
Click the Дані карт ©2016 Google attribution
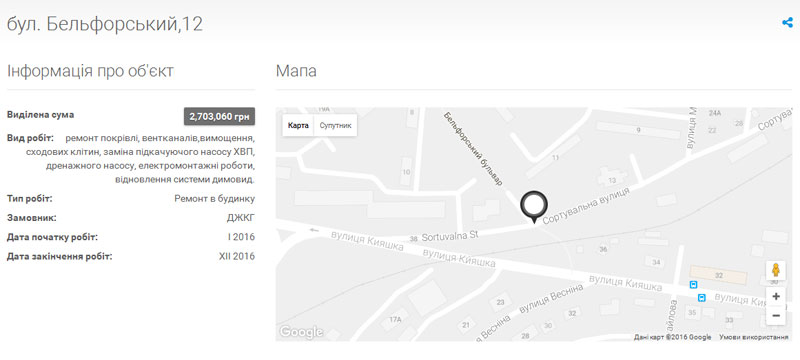[x=672, y=337]
